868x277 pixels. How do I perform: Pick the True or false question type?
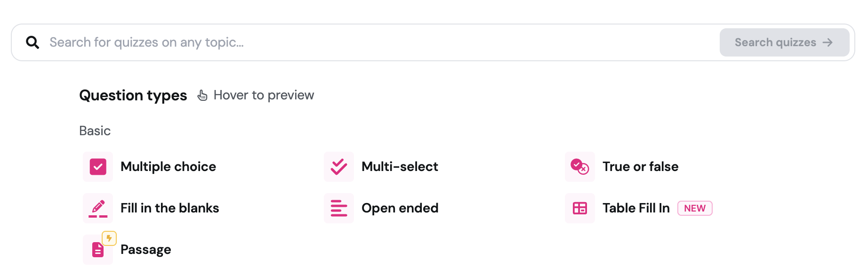pos(640,167)
